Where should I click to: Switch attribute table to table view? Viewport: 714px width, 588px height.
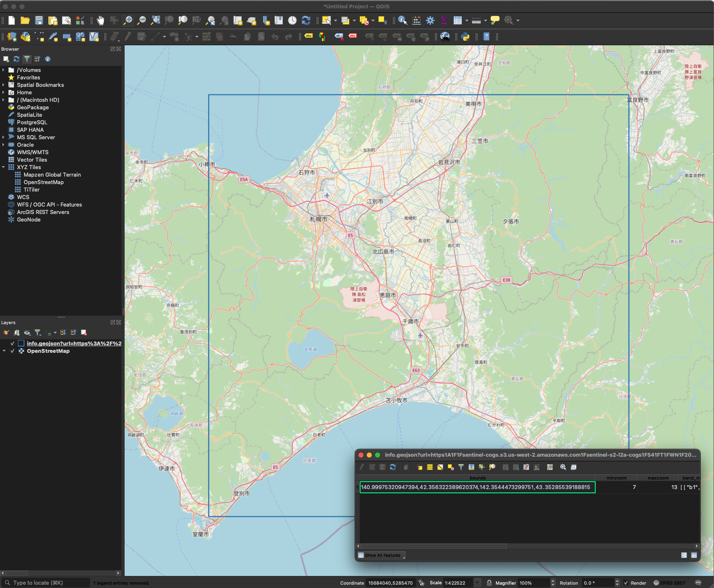(x=694, y=555)
